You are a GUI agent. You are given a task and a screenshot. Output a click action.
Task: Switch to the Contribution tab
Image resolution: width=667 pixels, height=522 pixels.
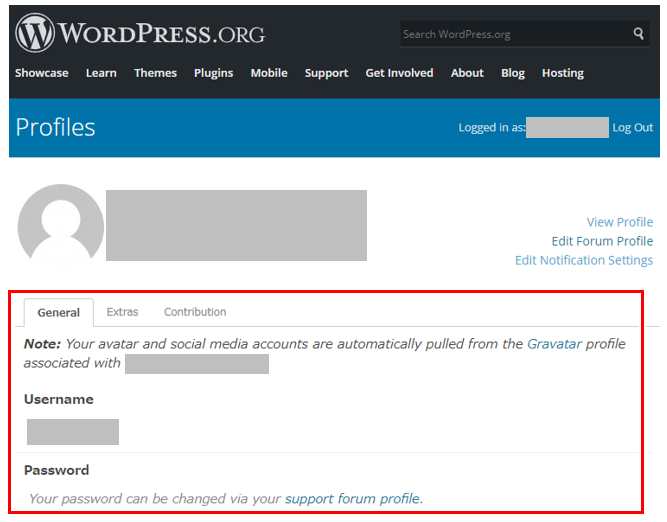[x=195, y=312]
